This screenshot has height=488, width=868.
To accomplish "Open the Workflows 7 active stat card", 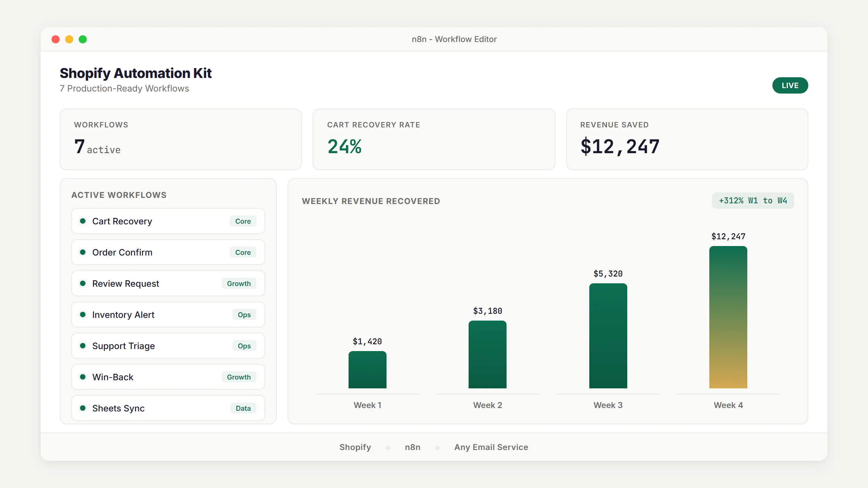I will click(181, 139).
